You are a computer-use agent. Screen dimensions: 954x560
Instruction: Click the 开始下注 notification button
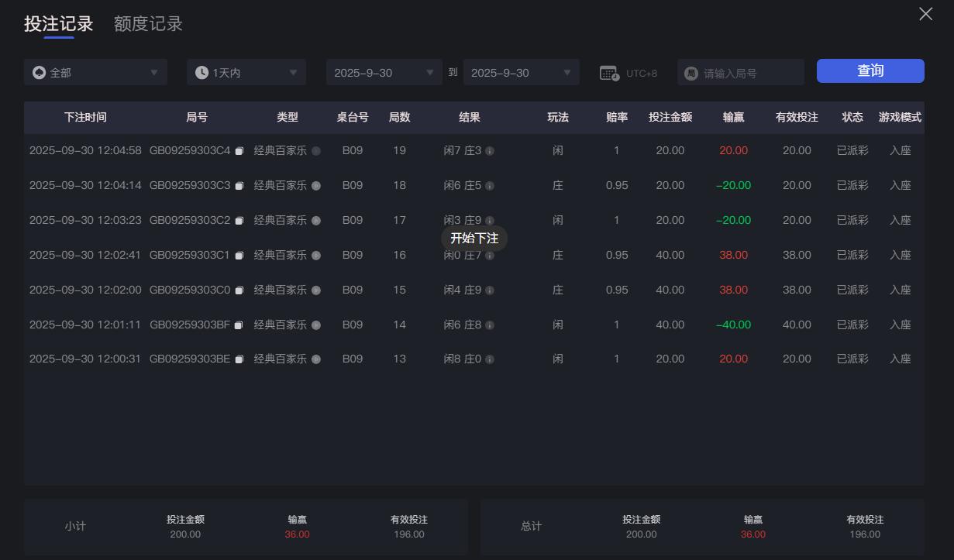[x=475, y=239]
